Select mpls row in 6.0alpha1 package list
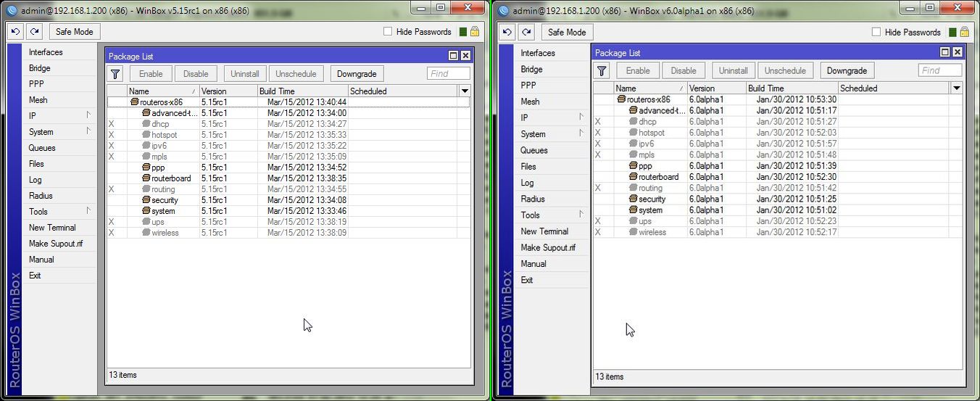Viewport: 980px width, 401px height. (x=778, y=154)
